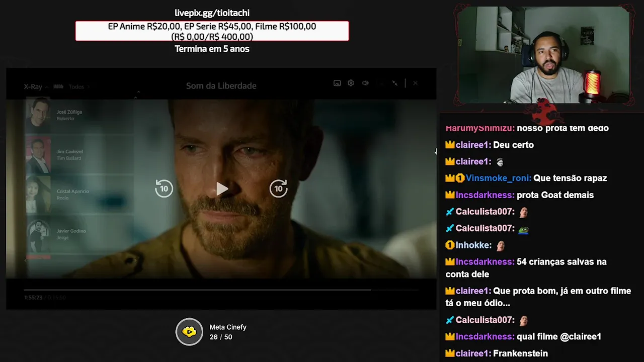Select Cristal Aparicio cast thumbnail
The width and height of the screenshot is (644, 362).
(x=38, y=195)
